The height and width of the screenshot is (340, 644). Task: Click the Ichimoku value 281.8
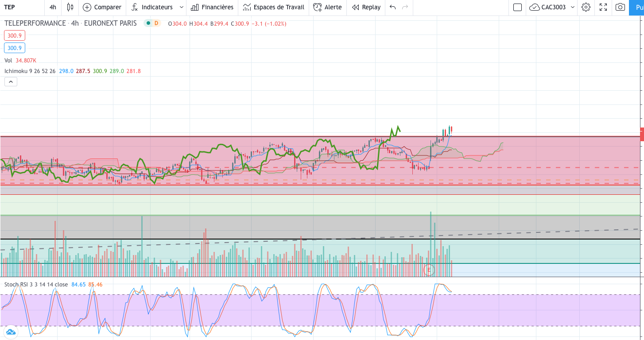[x=134, y=71]
